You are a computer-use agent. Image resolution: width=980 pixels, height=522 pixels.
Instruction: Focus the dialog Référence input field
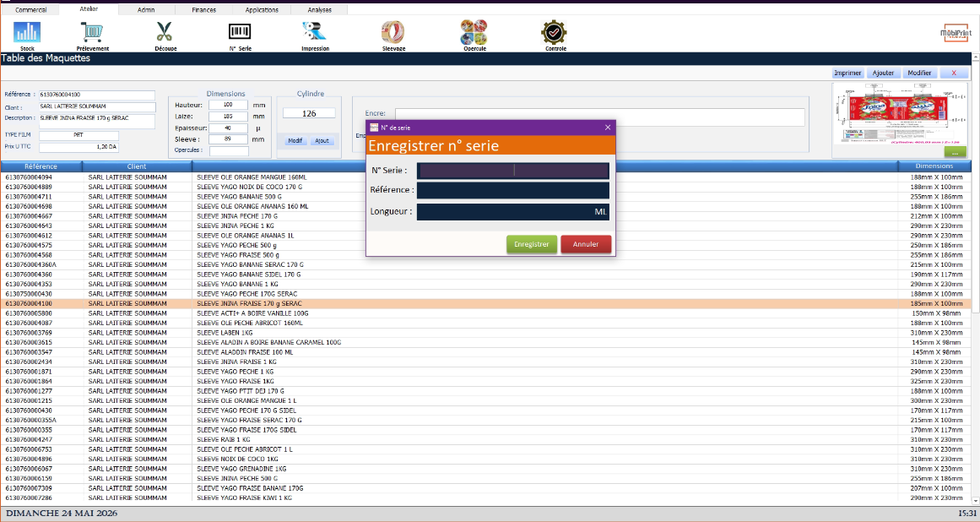512,190
